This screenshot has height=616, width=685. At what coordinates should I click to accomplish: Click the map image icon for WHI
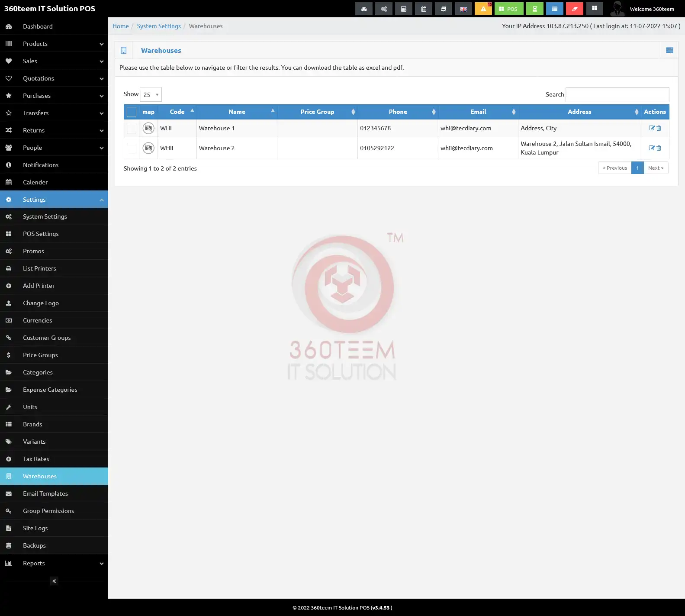pyautogui.click(x=148, y=128)
